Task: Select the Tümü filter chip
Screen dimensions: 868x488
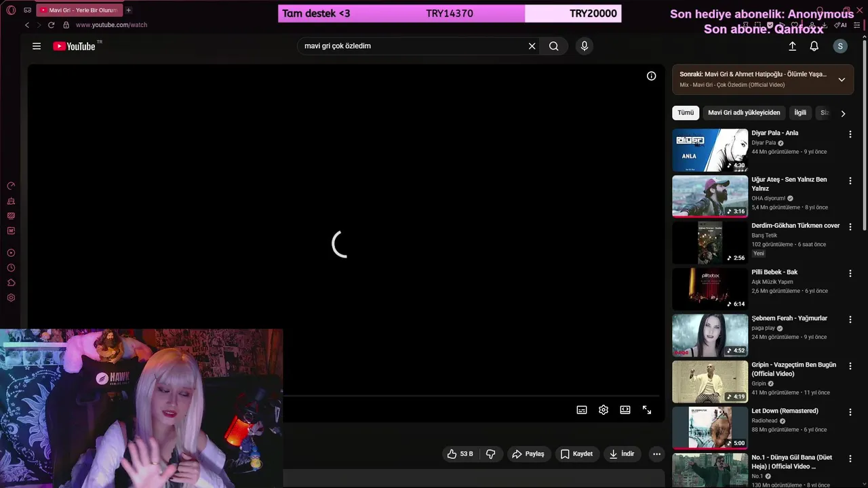Action: (x=686, y=113)
